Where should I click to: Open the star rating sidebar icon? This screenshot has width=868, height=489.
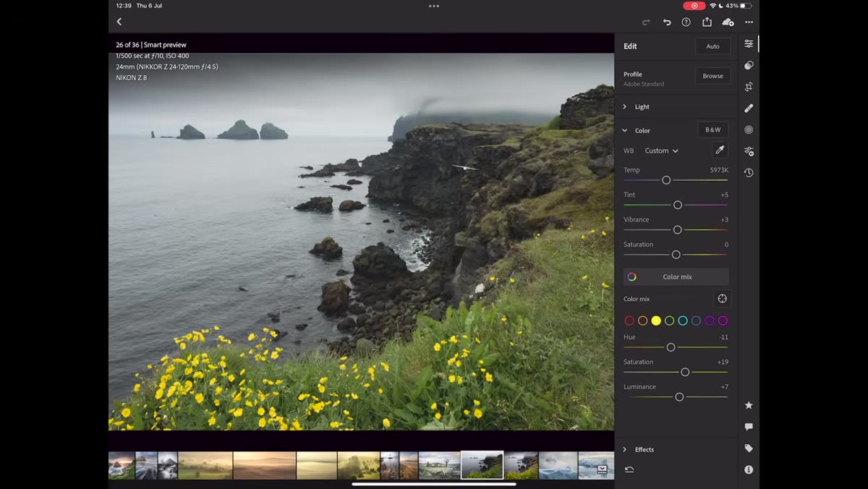click(x=749, y=405)
